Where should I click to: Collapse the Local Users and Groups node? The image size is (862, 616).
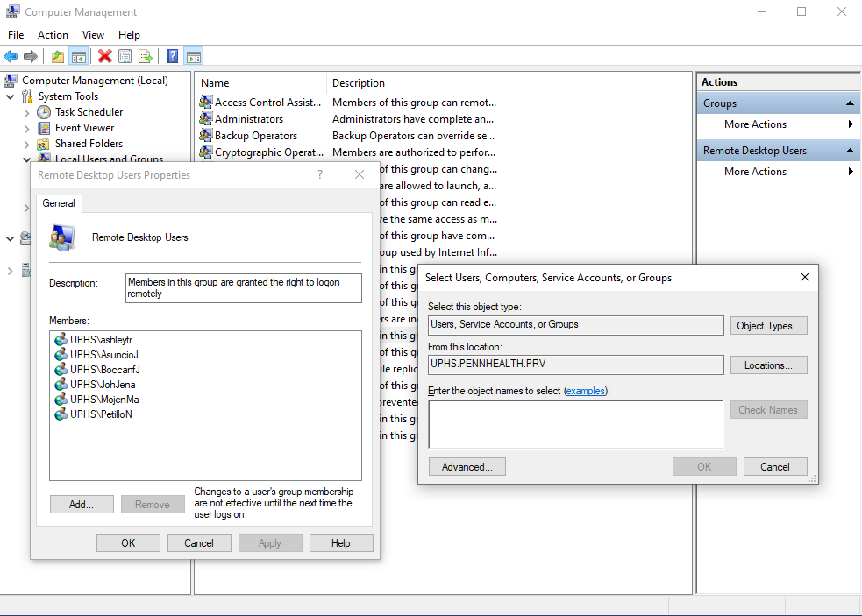pos(26,159)
